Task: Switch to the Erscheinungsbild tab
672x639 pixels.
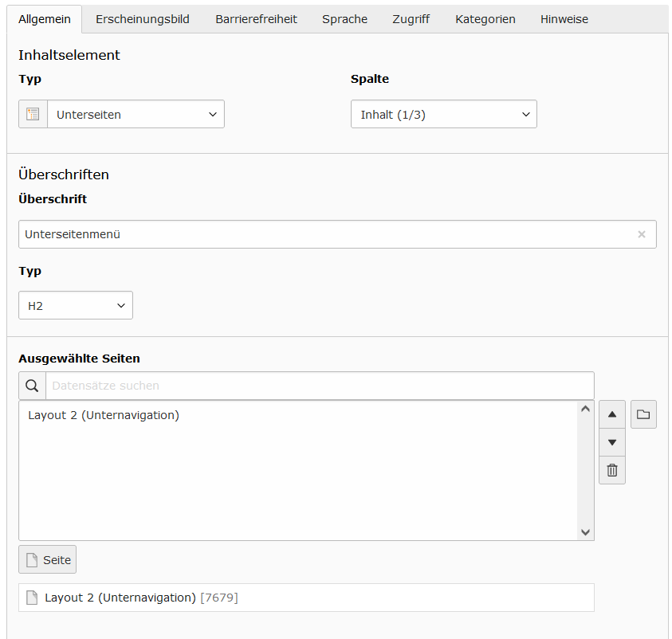Action: 142,19
